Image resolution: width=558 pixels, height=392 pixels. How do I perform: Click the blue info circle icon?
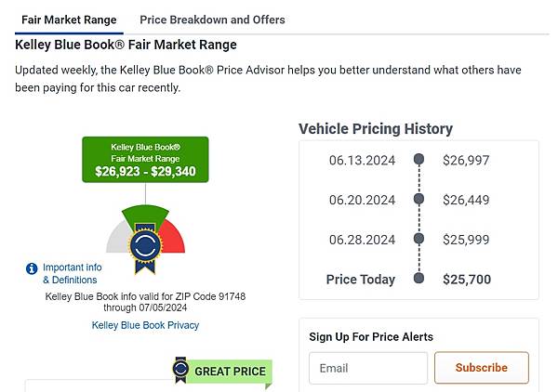(33, 268)
